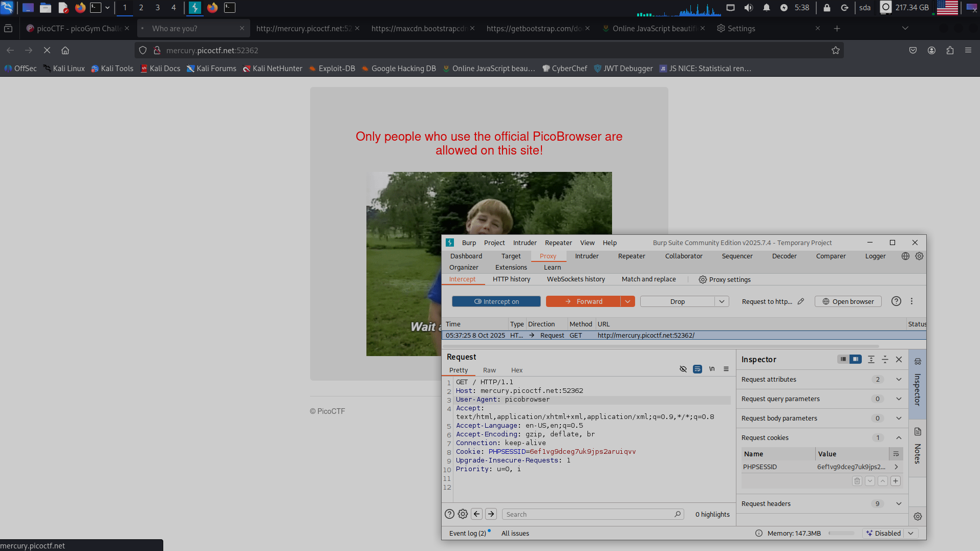Switch to HTTP history tab
Viewport: 980px width, 551px height.
click(511, 279)
